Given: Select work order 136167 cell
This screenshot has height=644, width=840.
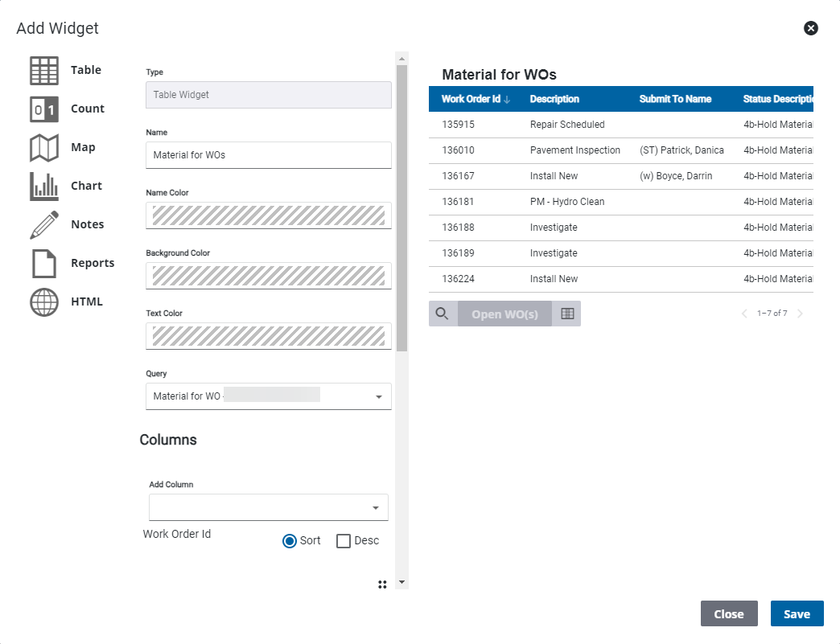Looking at the screenshot, I should coord(458,176).
